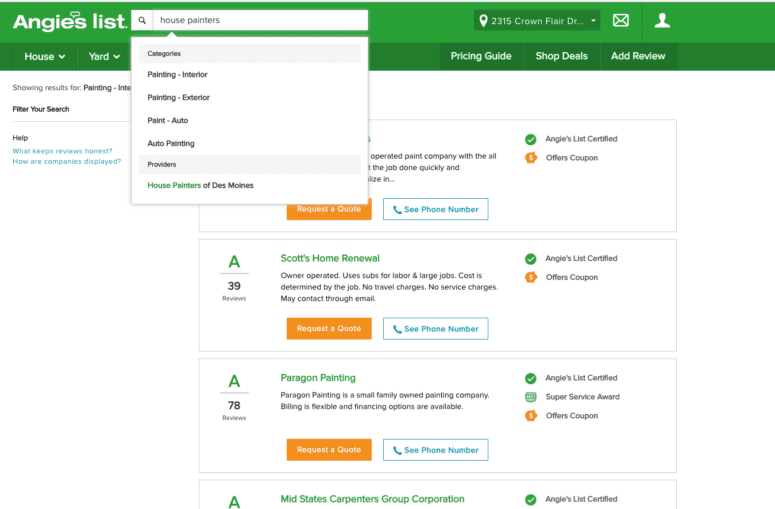The image size is (775, 509).
Task: Open Mid States Carpenters Group Corporation
Action: (x=372, y=499)
